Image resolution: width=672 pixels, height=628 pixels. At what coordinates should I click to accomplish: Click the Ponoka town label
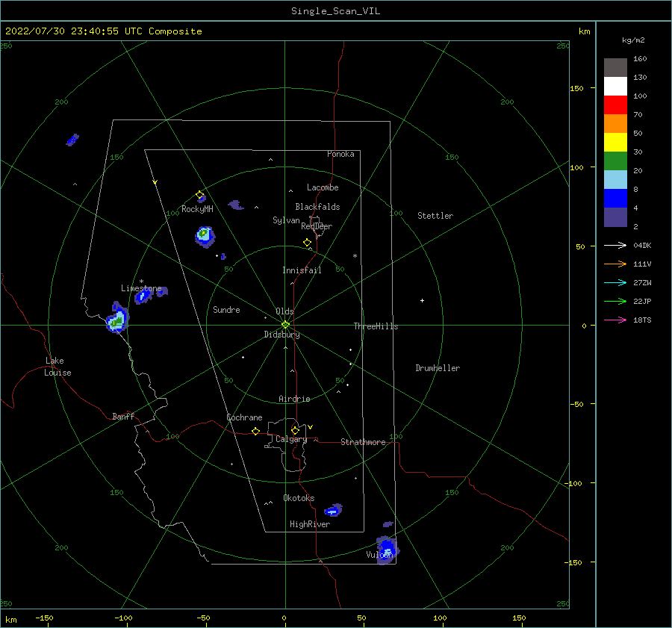340,154
